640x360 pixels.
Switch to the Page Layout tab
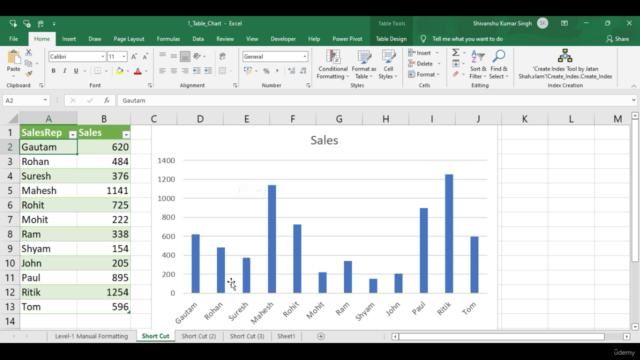pyautogui.click(x=129, y=39)
